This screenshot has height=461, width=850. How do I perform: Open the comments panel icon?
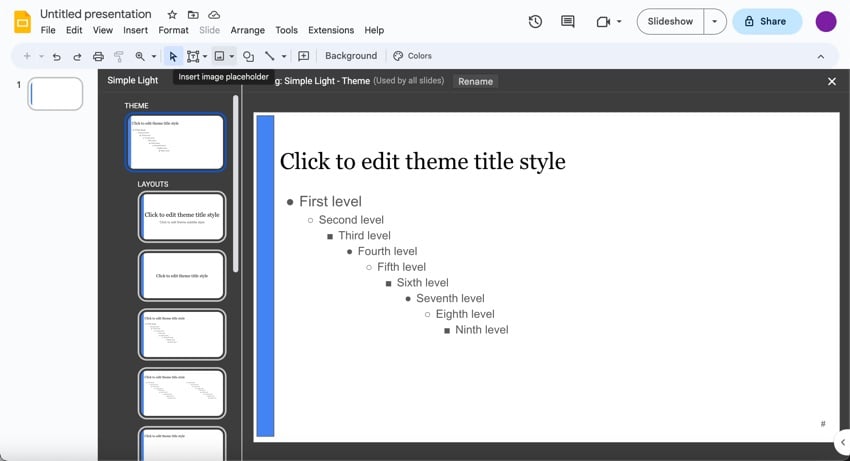[x=568, y=21]
